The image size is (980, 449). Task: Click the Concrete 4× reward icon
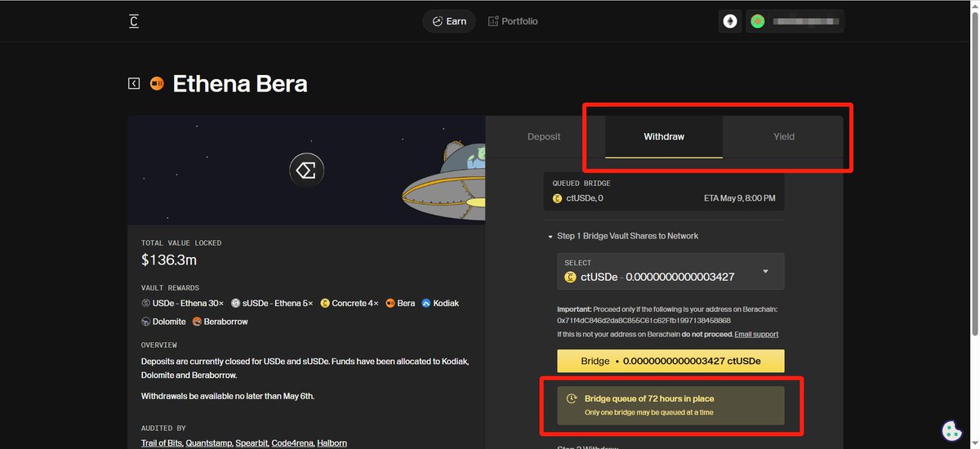coord(325,303)
